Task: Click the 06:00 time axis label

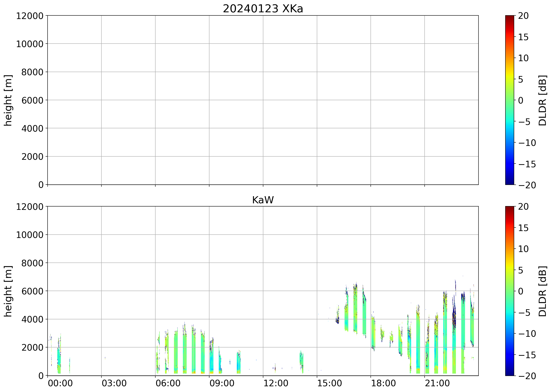Action: pyautogui.click(x=168, y=383)
